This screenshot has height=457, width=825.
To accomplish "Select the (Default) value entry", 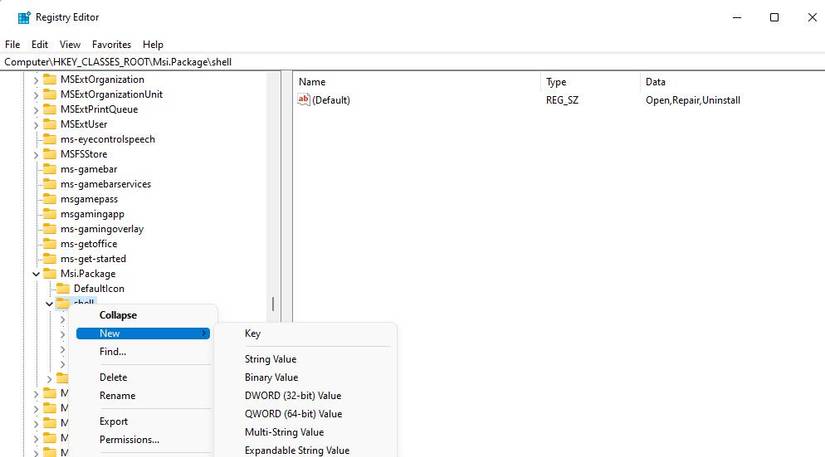I will click(x=331, y=100).
